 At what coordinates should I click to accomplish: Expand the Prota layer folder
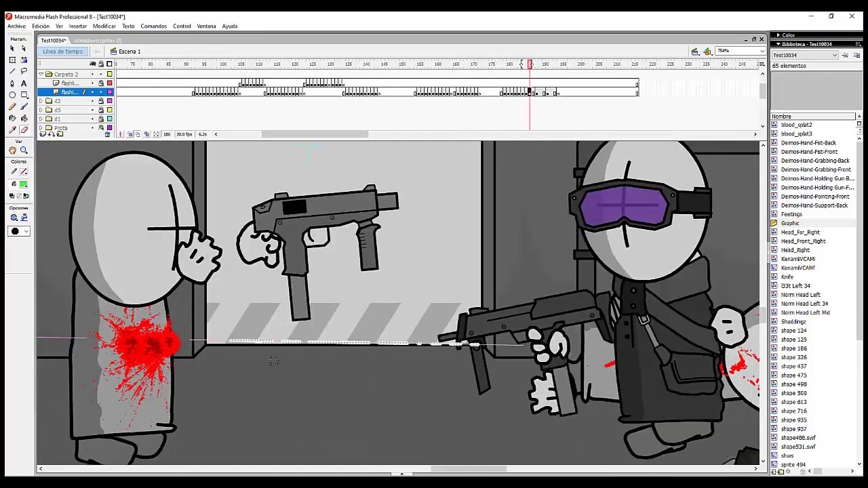(x=41, y=127)
